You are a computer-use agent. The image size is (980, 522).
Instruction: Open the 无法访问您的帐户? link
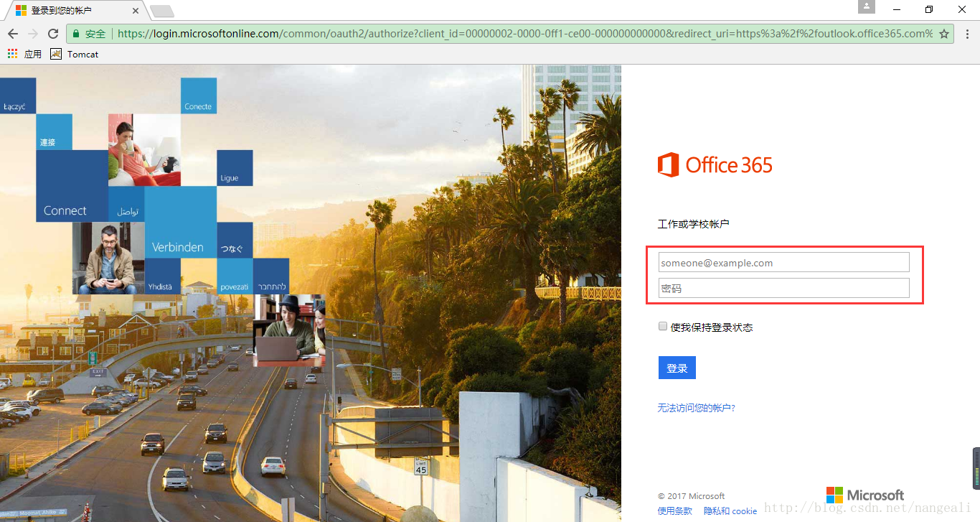697,408
